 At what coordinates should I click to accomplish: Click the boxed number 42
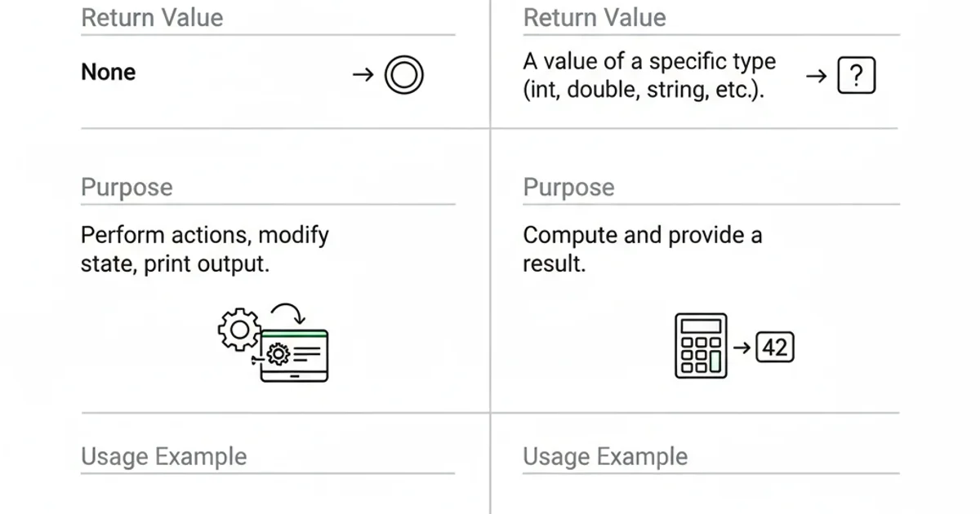(774, 348)
